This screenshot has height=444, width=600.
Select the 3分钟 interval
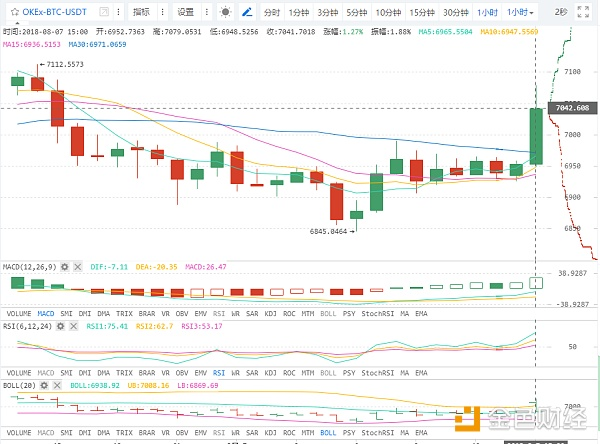(x=328, y=13)
